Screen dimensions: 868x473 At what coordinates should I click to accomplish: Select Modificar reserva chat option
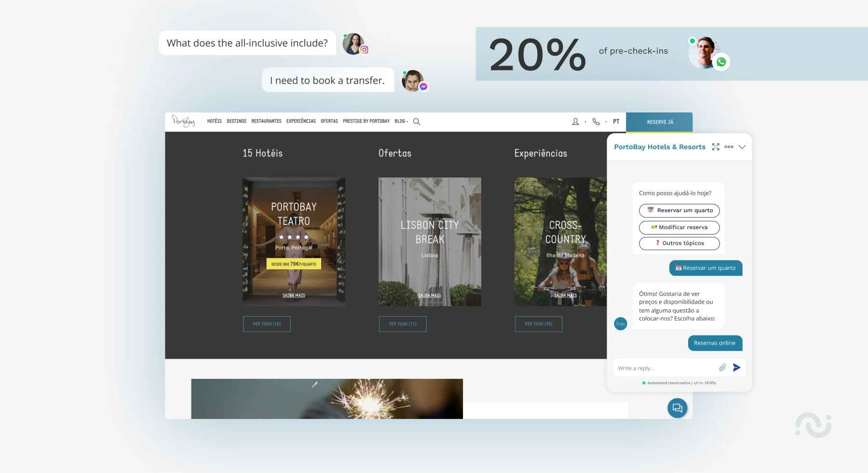tap(679, 227)
